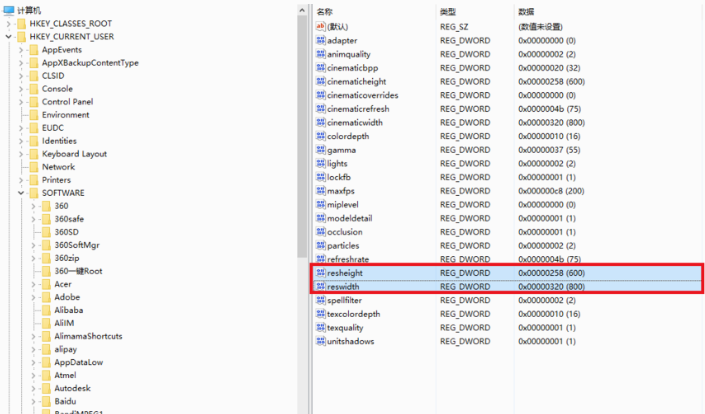This screenshot has height=414, width=705.
Task: Select the Alibaba key
Action: pos(69,310)
